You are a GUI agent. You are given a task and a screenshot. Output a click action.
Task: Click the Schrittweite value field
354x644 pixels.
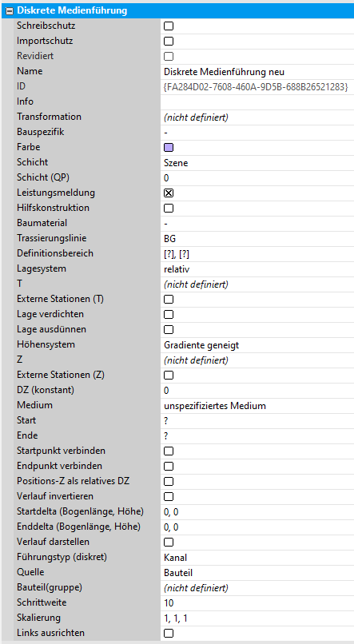pos(257,604)
